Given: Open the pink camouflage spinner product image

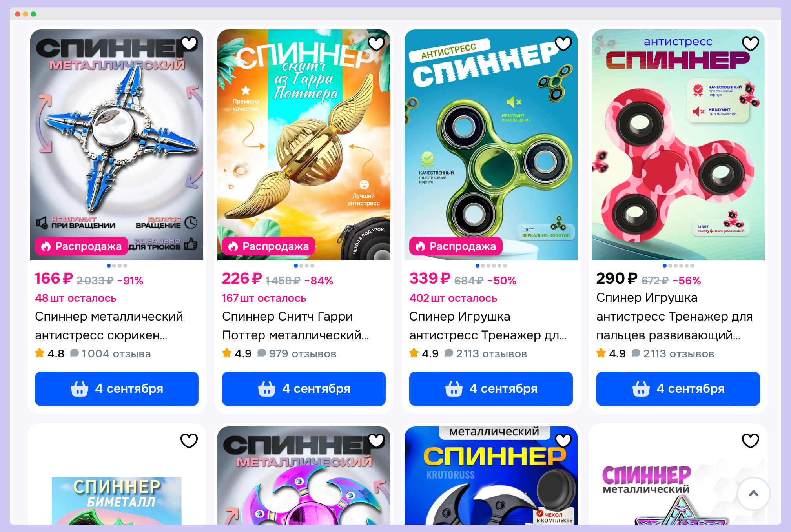Looking at the screenshot, I should click(678, 145).
